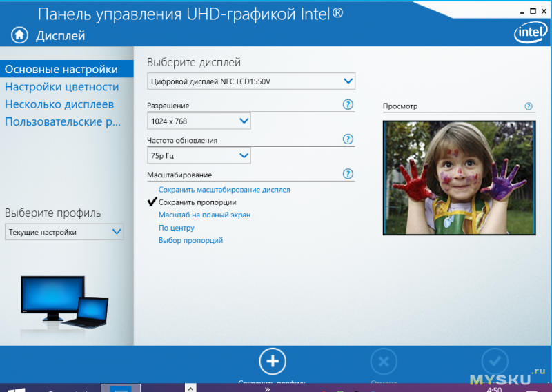552x392 pixels.
Task: Open the Текущие настройки profile dropdown
Action: point(64,232)
